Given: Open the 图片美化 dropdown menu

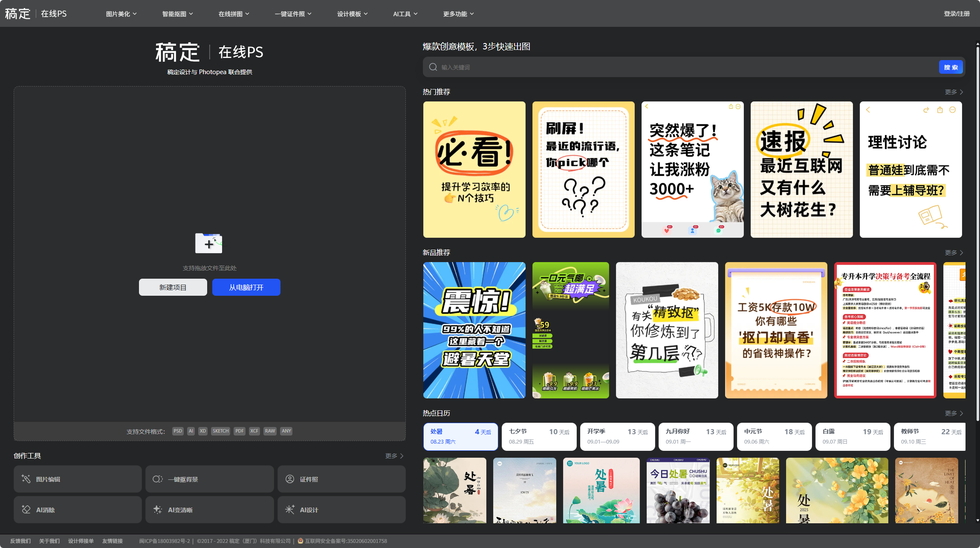Looking at the screenshot, I should click(121, 13).
